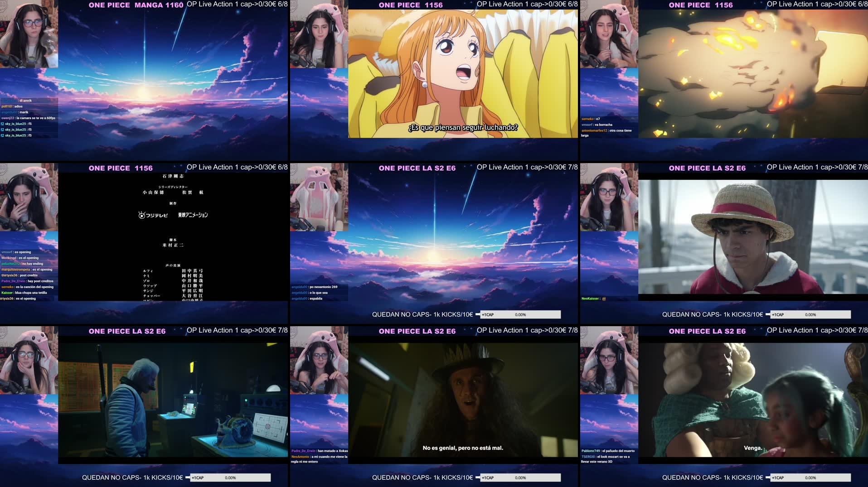The image size is (868, 487).
Task: Click subtitle '¿Es que piensan seguir luchando?'
Action: pos(463,127)
